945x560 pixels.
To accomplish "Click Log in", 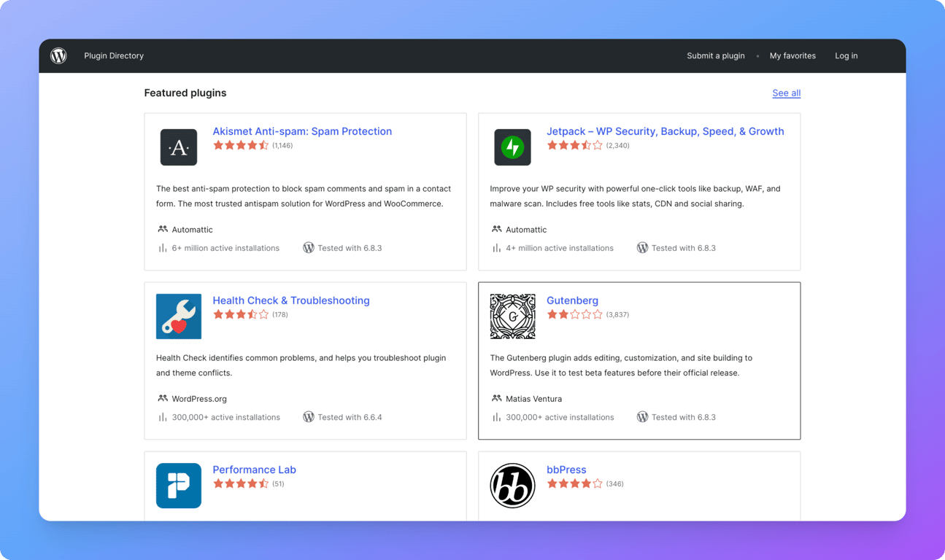I will (846, 55).
